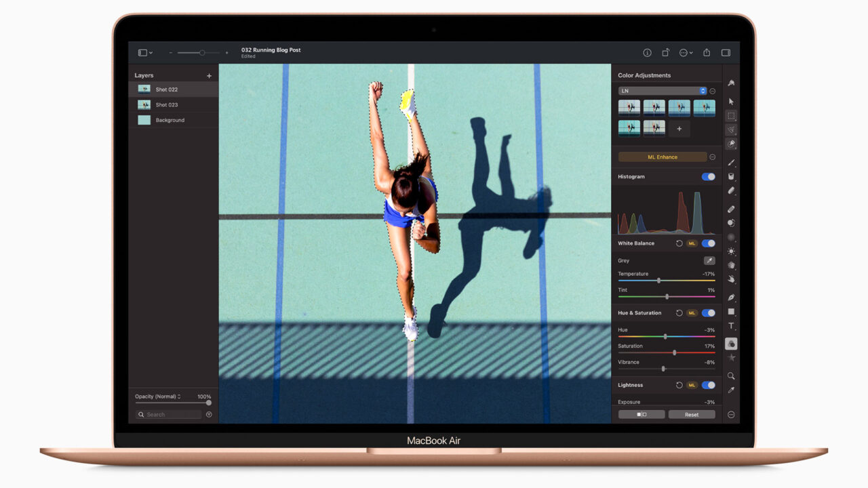
Task: Select the Arrange pointer tool
Action: click(731, 100)
